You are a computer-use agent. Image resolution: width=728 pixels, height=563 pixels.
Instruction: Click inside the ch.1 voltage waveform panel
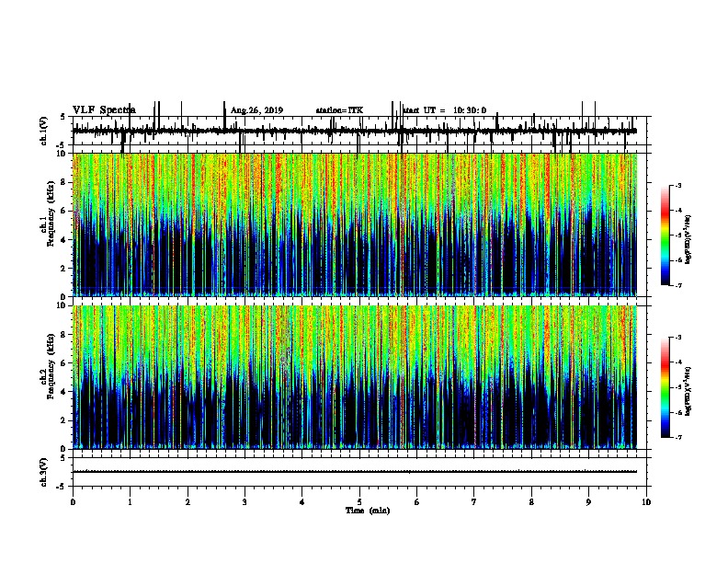pos(359,131)
